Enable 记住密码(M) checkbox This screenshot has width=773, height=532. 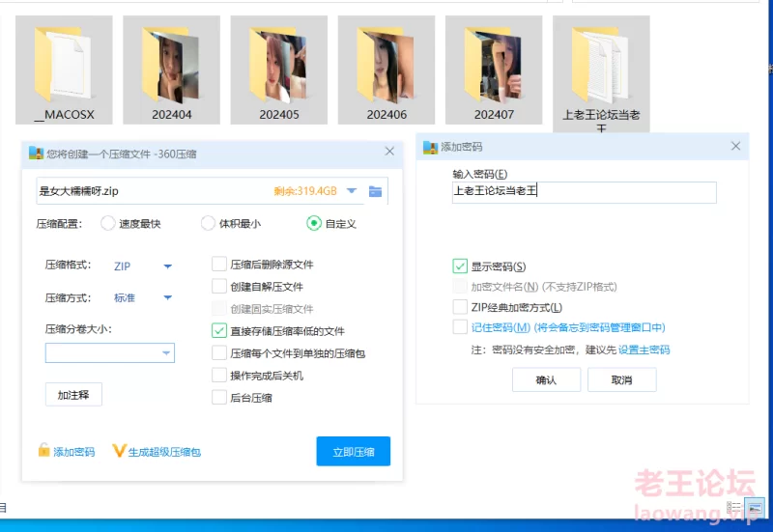tap(460, 327)
